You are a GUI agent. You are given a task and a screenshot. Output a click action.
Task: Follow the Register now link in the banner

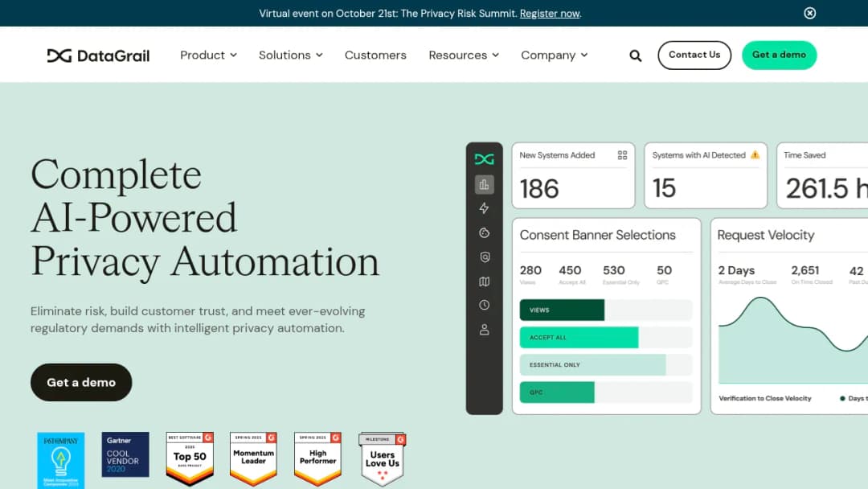(x=550, y=14)
